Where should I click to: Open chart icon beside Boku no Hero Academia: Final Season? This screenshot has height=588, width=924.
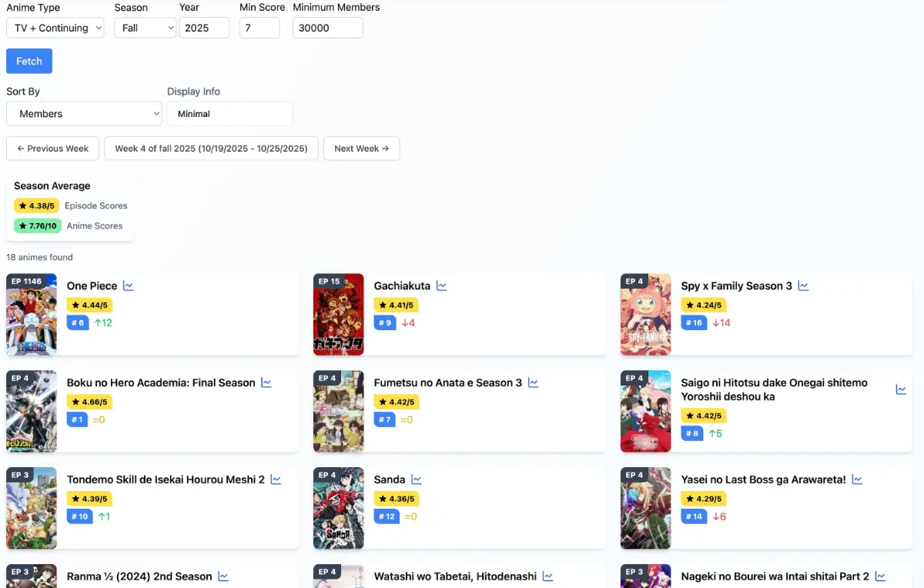click(266, 383)
